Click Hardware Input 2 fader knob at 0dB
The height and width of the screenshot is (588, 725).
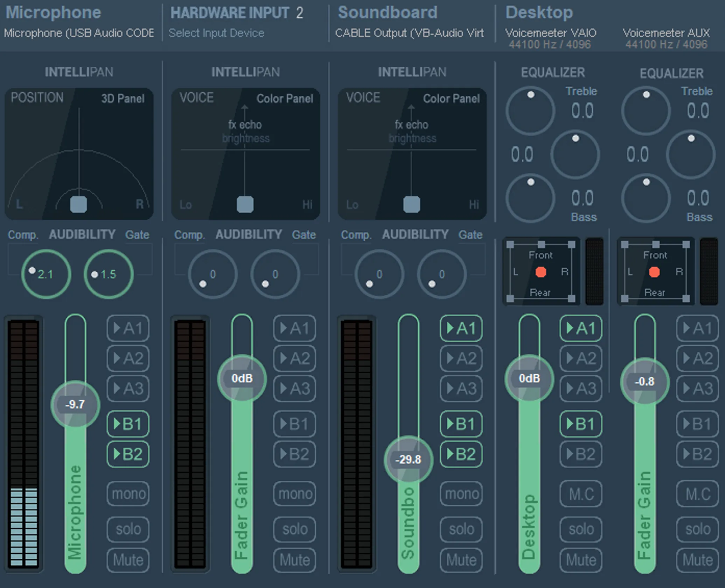(x=242, y=378)
